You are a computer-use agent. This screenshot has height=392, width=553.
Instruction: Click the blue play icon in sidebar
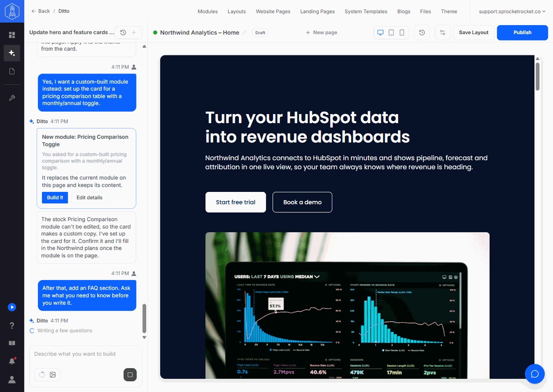point(12,307)
